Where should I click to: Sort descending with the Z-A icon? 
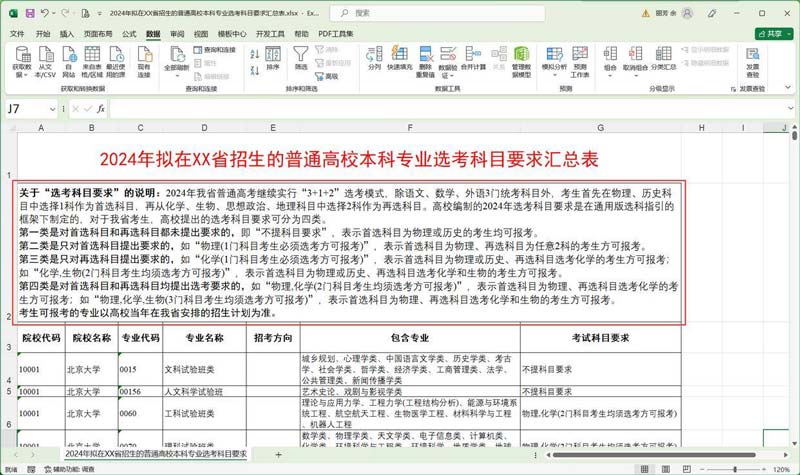pyautogui.click(x=255, y=70)
